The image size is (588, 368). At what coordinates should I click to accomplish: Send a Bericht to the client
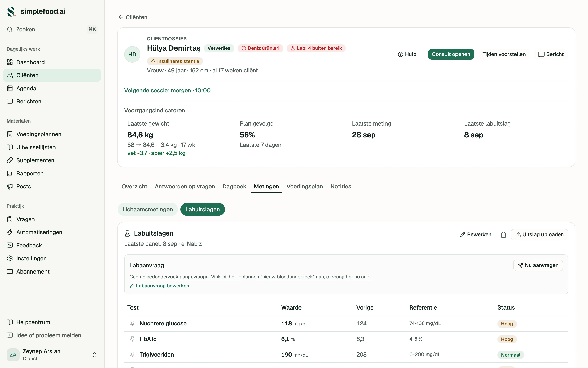click(x=551, y=54)
